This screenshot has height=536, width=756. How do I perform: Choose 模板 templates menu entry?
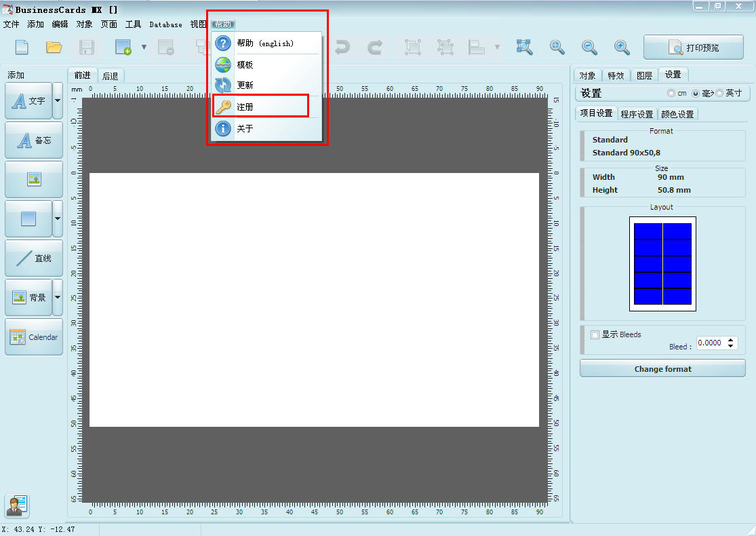pyautogui.click(x=266, y=64)
